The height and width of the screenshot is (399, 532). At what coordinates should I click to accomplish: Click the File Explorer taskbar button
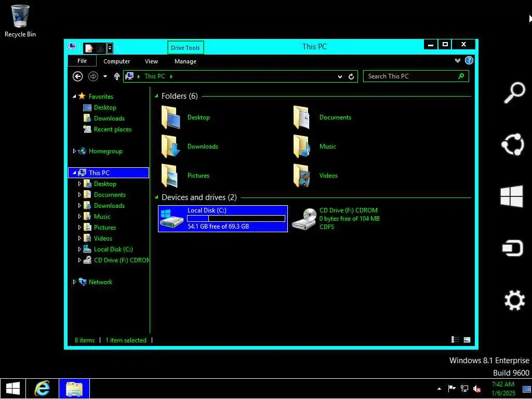click(x=74, y=389)
